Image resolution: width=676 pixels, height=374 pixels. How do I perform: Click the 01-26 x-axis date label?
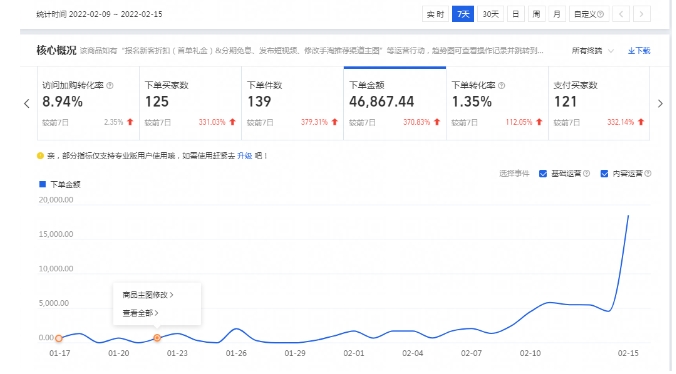click(x=236, y=353)
